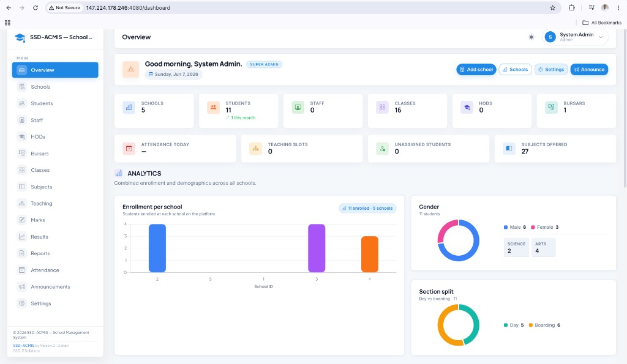Click the HODs stat card icon
The width and height of the screenshot is (627, 364).
(467, 107)
